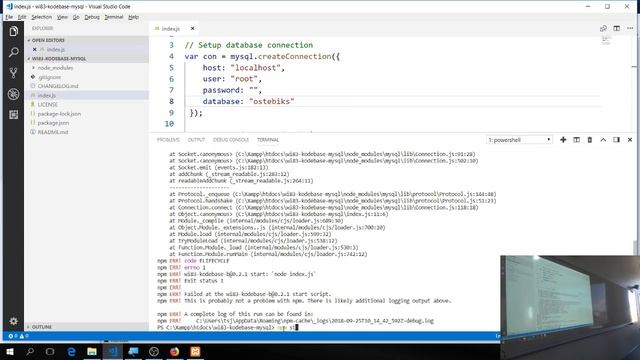Open the Selection menu
The height and width of the screenshot is (360, 640).
point(42,17)
